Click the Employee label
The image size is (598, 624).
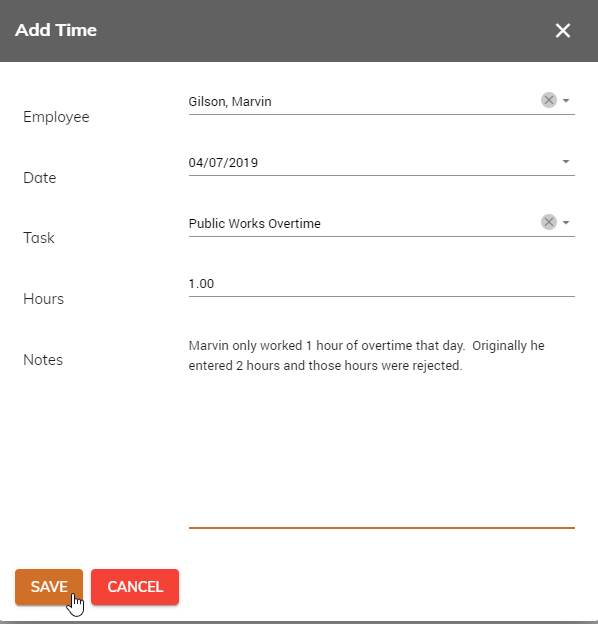coord(56,117)
